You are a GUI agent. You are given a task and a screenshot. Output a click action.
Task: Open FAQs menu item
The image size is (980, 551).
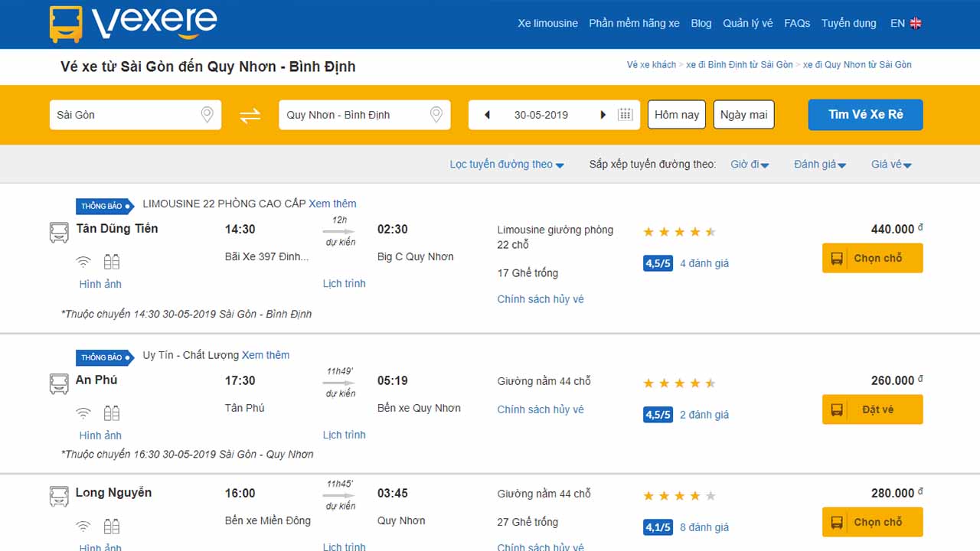click(x=797, y=23)
